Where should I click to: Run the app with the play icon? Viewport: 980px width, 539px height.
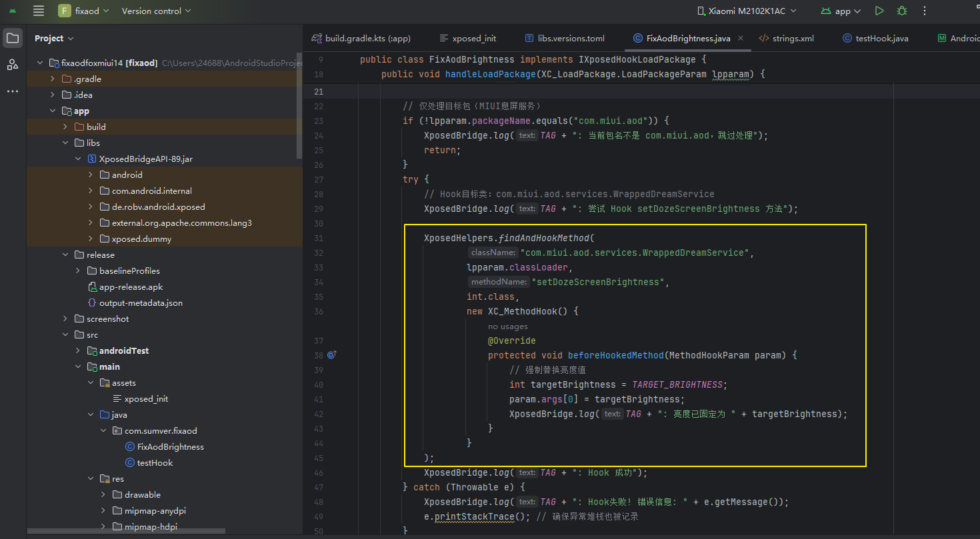click(879, 11)
